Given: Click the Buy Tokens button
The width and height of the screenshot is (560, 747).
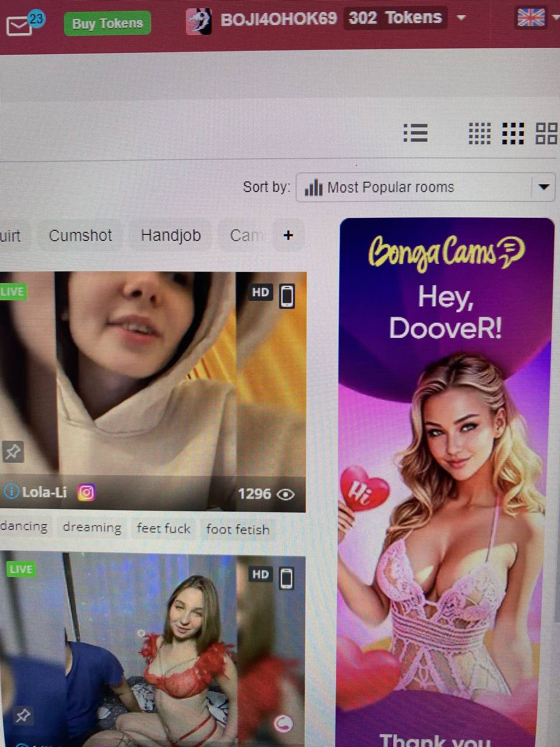Looking at the screenshot, I should click(107, 23).
